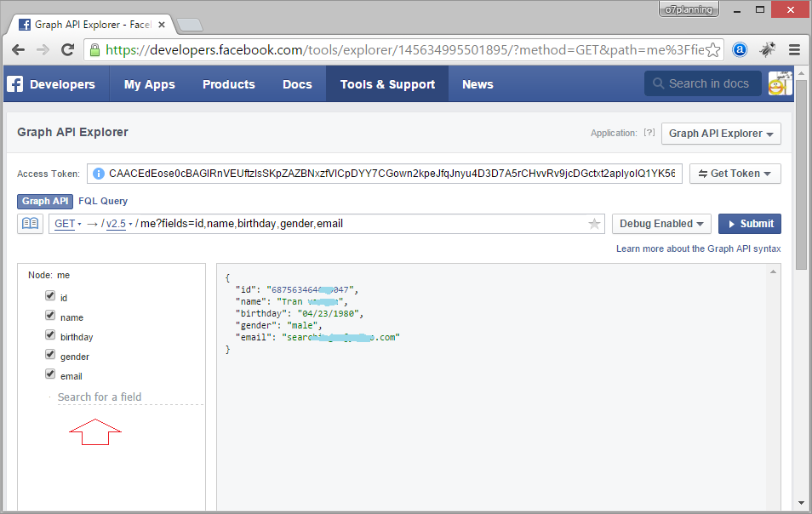Open Learn more about Graph API syntax link

(698, 248)
